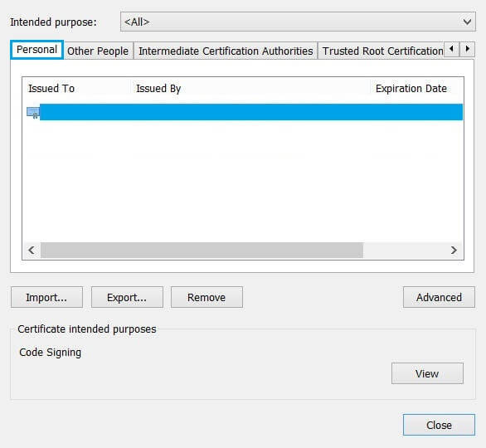Click the horizontal scrollbar thumb

pos(202,251)
